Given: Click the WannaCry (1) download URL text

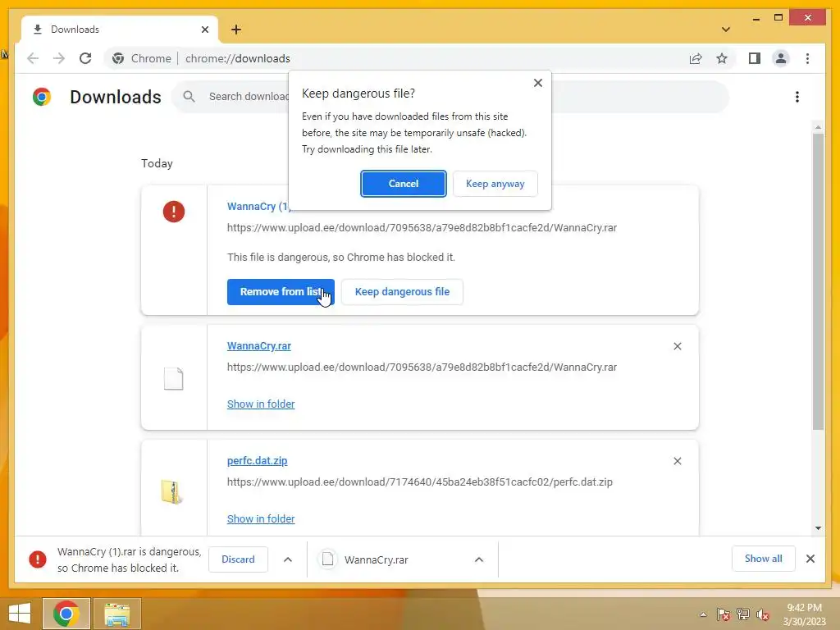Looking at the screenshot, I should [x=422, y=228].
